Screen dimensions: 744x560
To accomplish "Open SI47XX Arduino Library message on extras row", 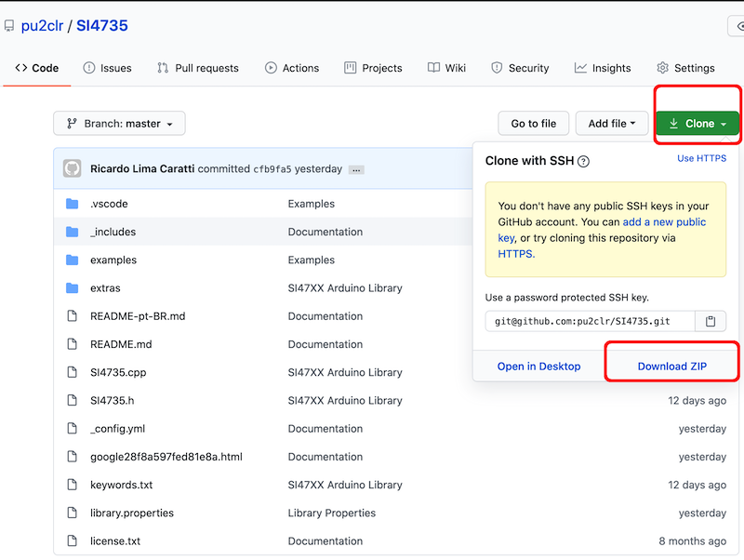I will (345, 288).
